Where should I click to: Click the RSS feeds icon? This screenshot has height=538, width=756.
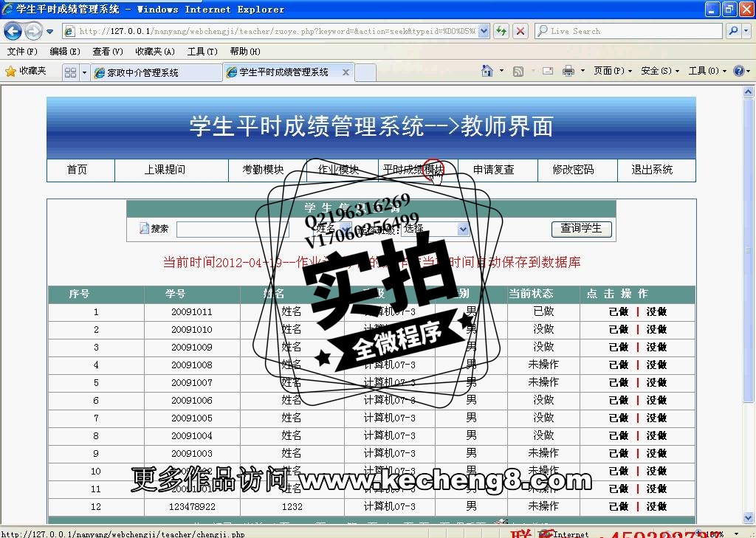coord(518,72)
